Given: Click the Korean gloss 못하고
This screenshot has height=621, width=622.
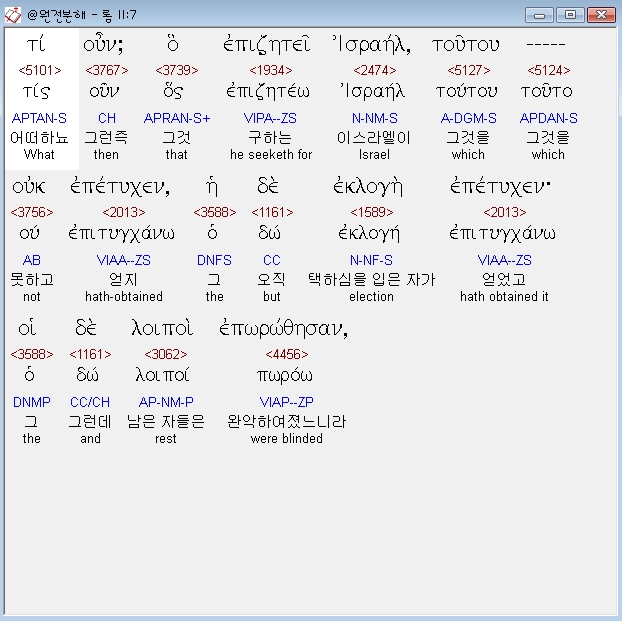Looking at the screenshot, I should [x=32, y=280].
